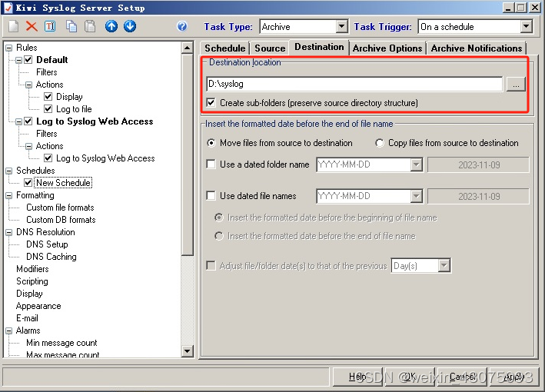Uncheck Create sub-folders checkbox
The image size is (545, 392).
pos(211,103)
